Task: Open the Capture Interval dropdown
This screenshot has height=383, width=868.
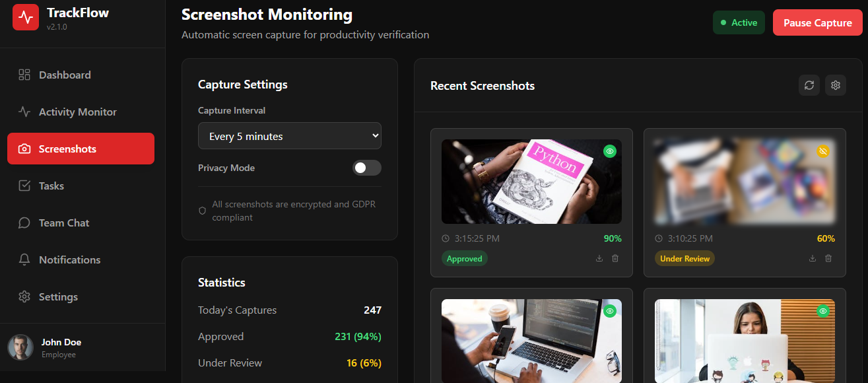Action: coord(290,136)
